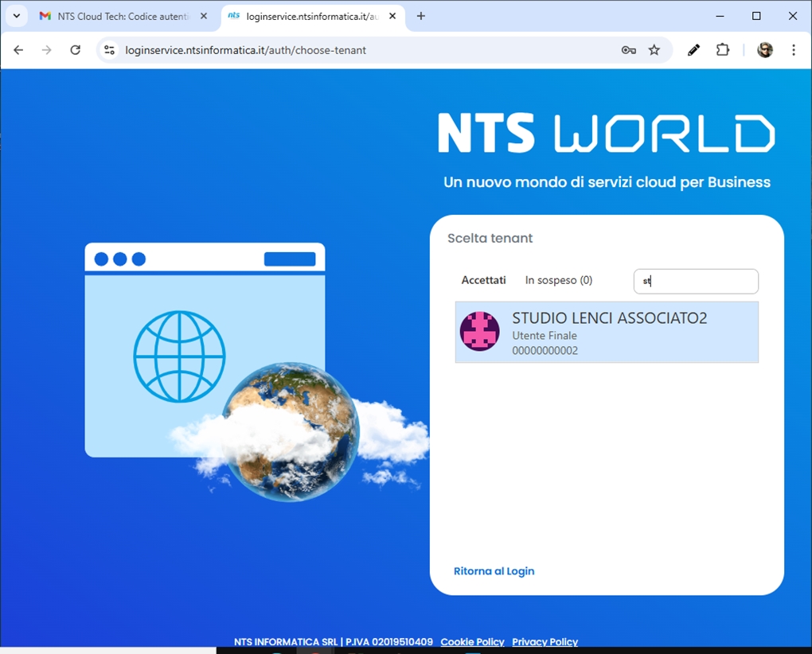Click the tenant code 00000000002
812x654 pixels.
pos(545,351)
